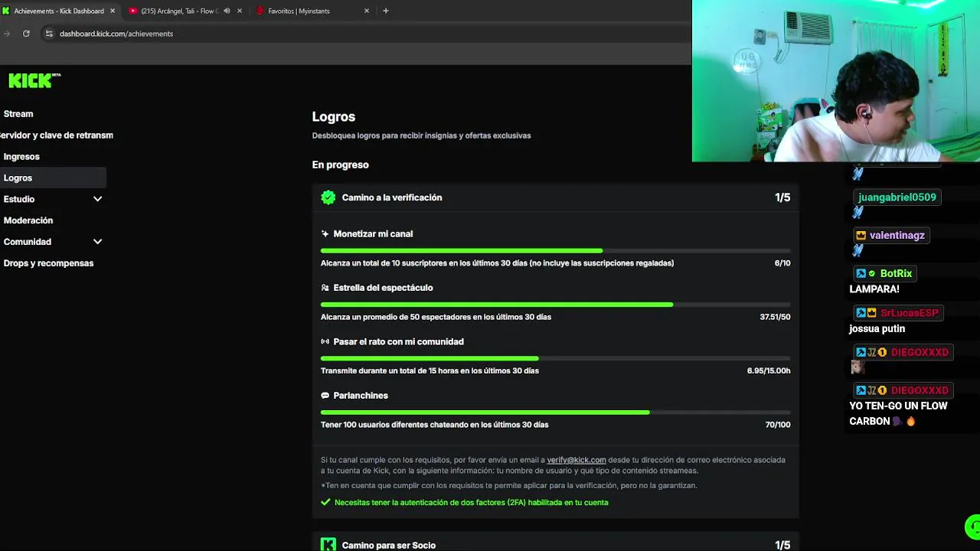Click the Estrella del espectáculo progress bar
The image size is (980, 551).
pyautogui.click(x=556, y=305)
